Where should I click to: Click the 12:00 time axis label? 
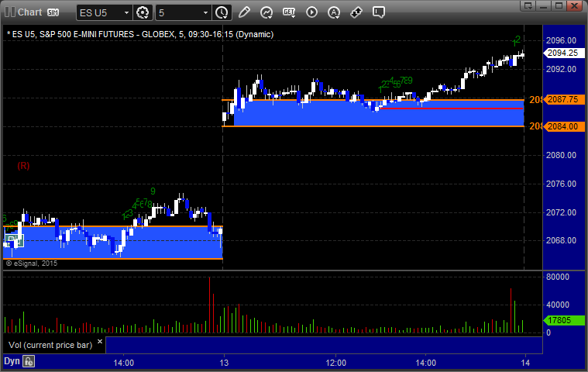tap(335, 363)
